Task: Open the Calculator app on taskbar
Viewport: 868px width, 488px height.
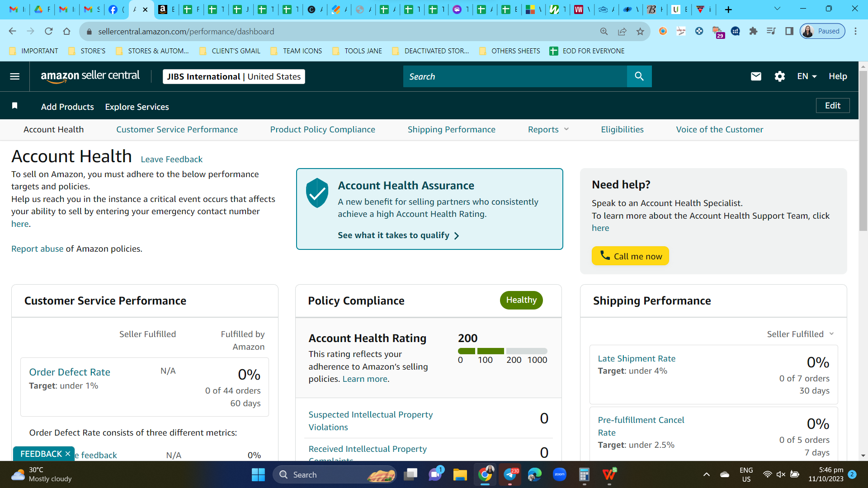Action: (584, 474)
